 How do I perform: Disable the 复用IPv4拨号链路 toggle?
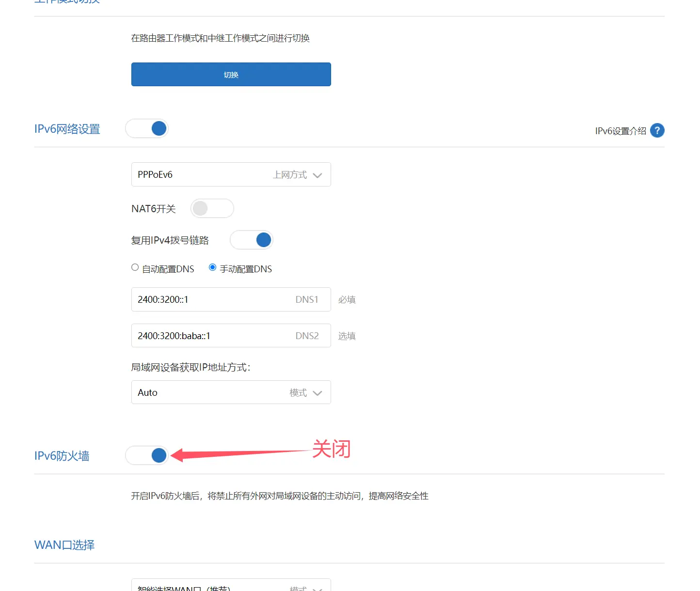point(251,240)
